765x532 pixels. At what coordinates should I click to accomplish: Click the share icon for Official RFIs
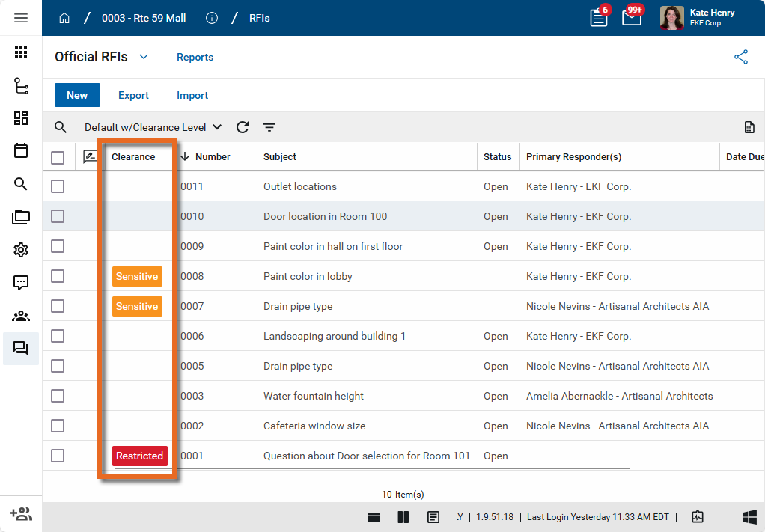click(x=741, y=57)
